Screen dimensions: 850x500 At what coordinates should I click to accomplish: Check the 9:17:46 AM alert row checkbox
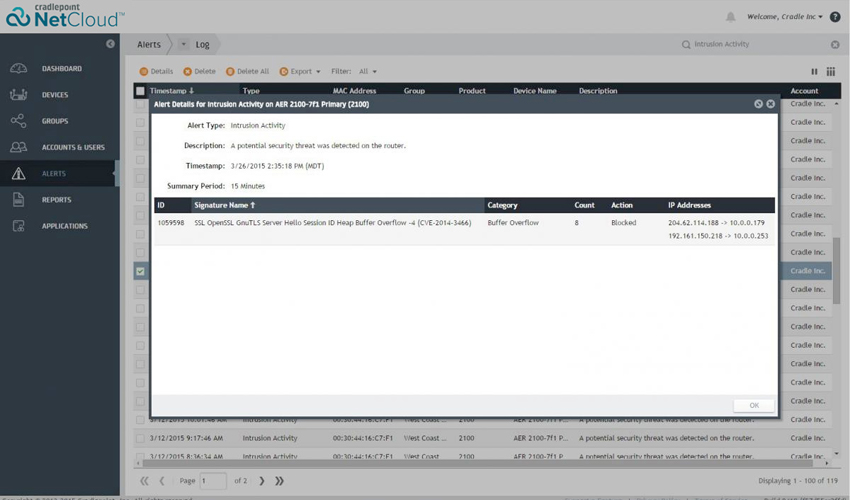tap(140, 438)
